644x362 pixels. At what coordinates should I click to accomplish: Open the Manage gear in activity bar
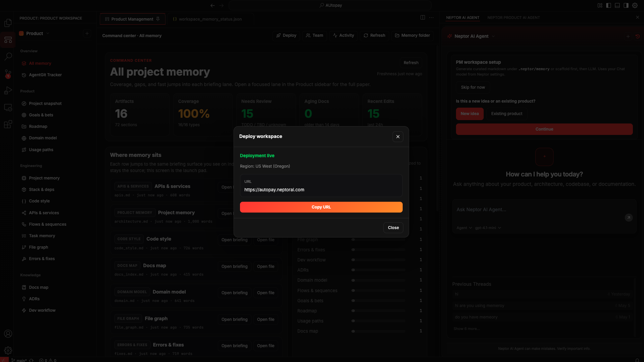click(8, 351)
